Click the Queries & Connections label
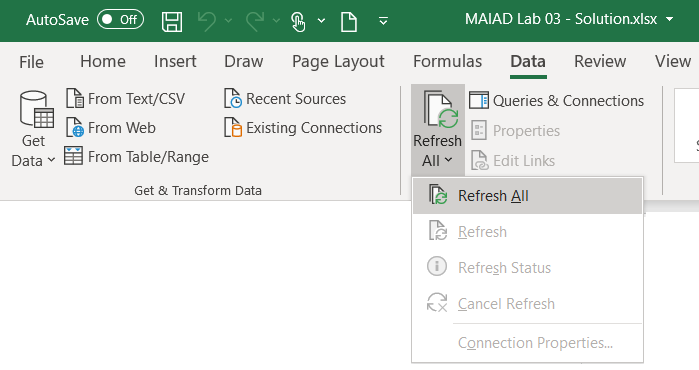The height and width of the screenshot is (370, 699). (568, 101)
